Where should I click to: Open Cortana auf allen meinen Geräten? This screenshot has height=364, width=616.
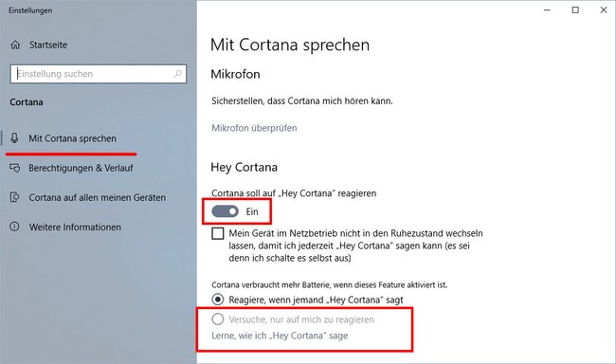pyautogui.click(x=97, y=197)
